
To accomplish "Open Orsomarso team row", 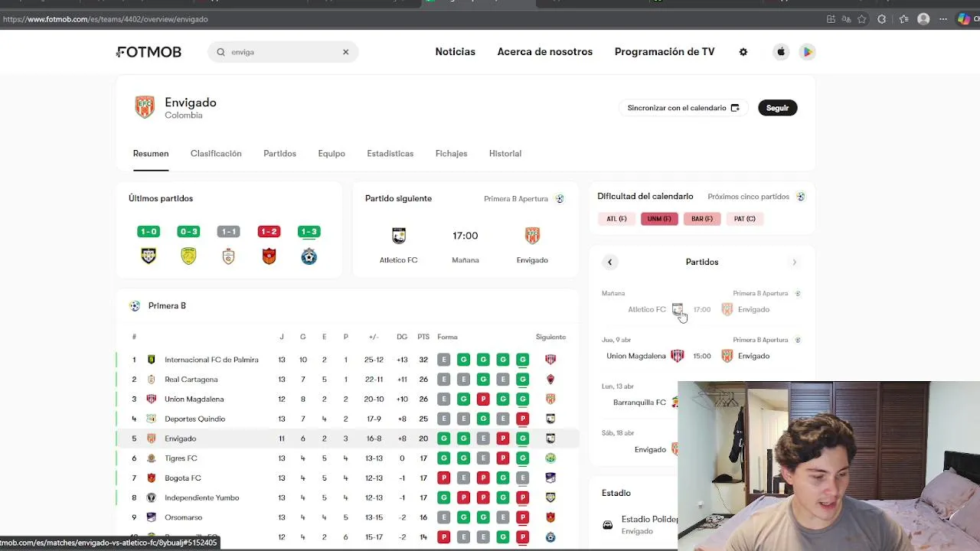I will point(348,518).
